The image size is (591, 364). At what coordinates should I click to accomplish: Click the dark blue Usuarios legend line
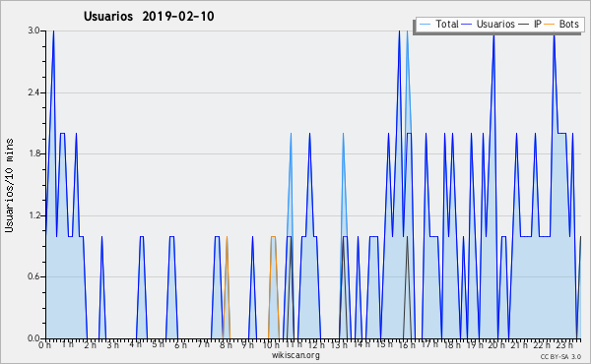click(x=467, y=24)
